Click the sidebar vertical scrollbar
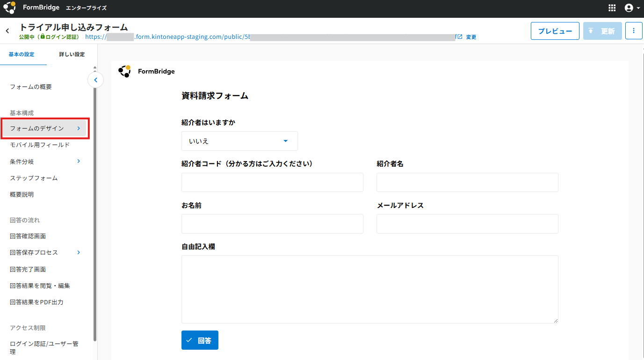644x360 pixels. click(95, 206)
